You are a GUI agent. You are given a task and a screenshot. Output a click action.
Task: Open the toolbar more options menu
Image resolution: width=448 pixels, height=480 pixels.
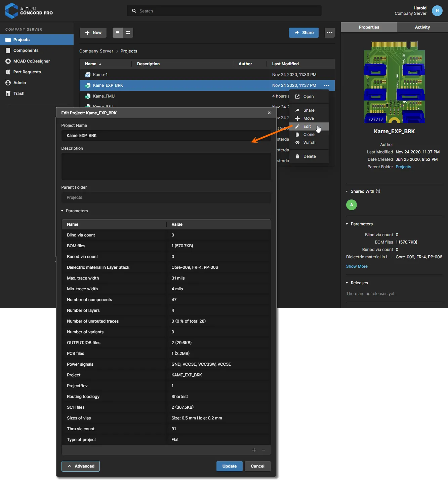pyautogui.click(x=330, y=33)
